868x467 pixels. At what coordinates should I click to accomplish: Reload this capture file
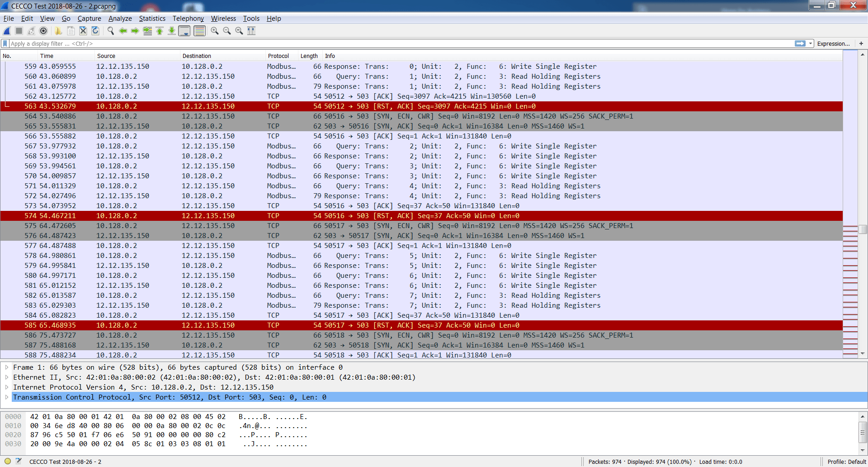point(95,31)
